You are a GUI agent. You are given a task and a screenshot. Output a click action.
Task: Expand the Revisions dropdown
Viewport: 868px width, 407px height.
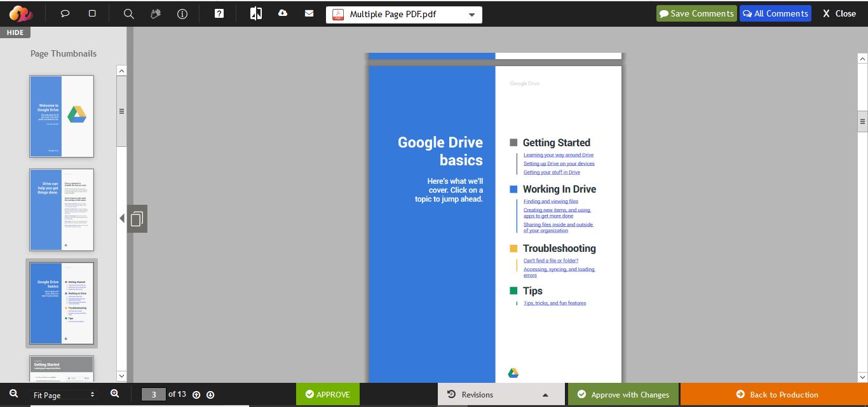(x=501, y=394)
